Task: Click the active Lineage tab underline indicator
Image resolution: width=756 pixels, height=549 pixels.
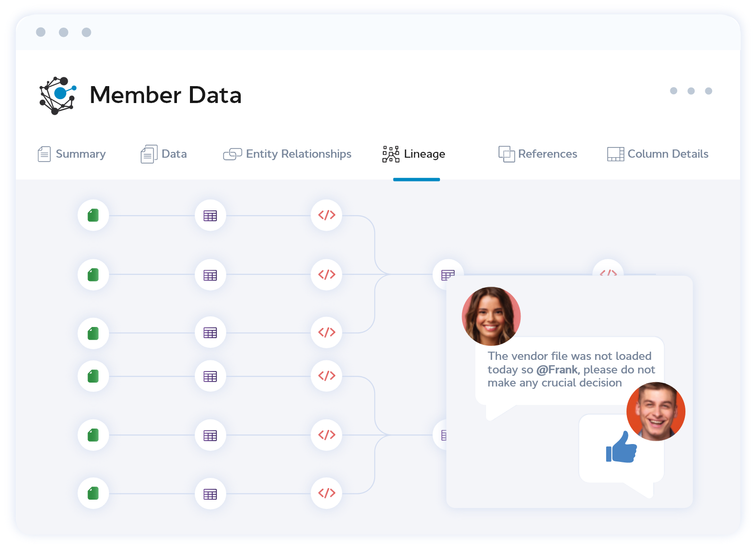Action: [x=417, y=179]
